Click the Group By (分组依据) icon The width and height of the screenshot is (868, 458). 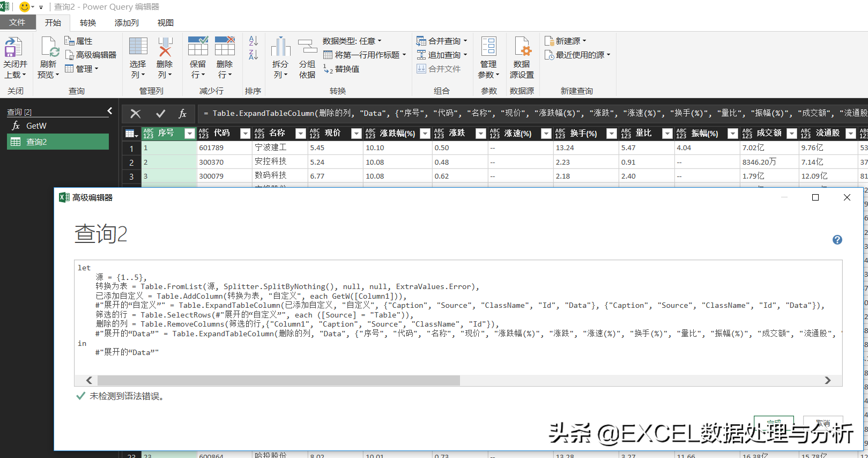tap(307, 47)
